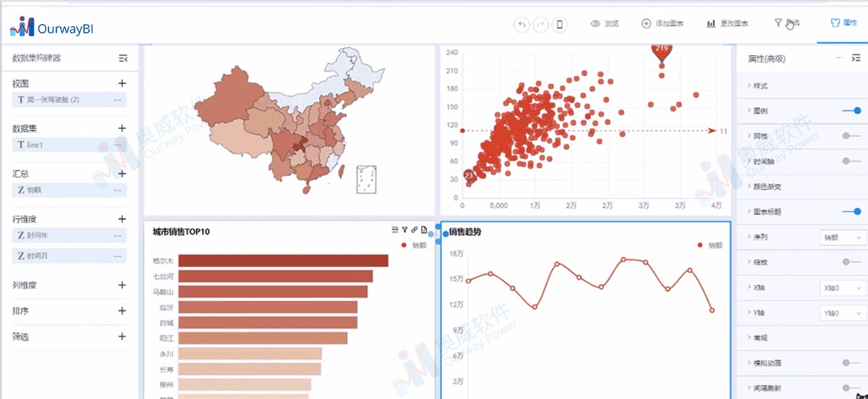868x399 pixels.
Task: Open more options for line1 dataset
Action: pos(117,145)
